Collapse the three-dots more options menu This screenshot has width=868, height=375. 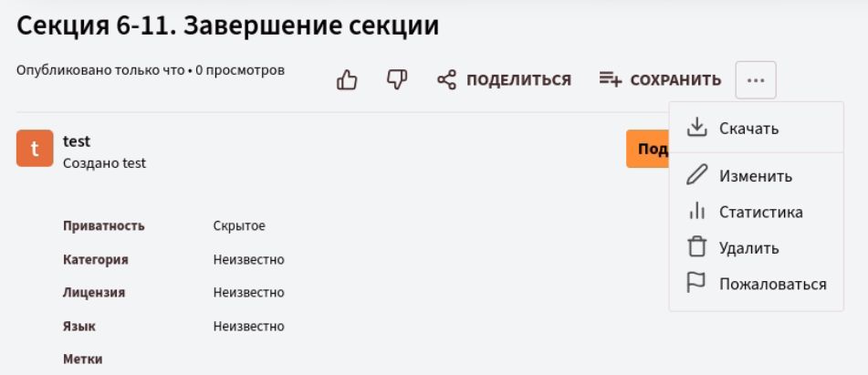pos(756,80)
